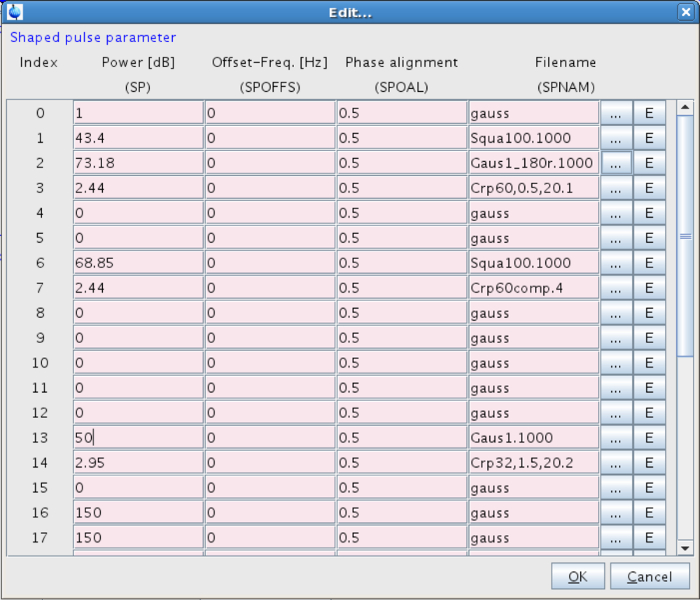Focus offset frequency field for index 13

(x=270, y=438)
